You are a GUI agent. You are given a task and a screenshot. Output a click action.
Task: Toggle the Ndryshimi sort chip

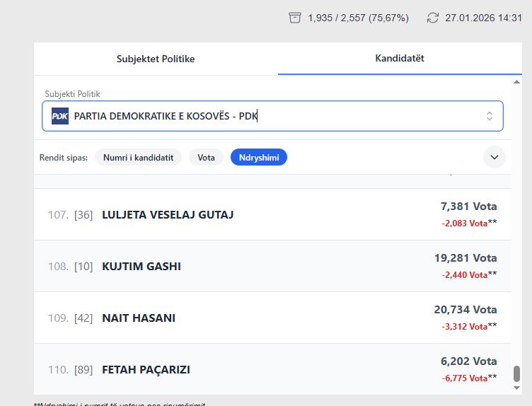tap(258, 157)
